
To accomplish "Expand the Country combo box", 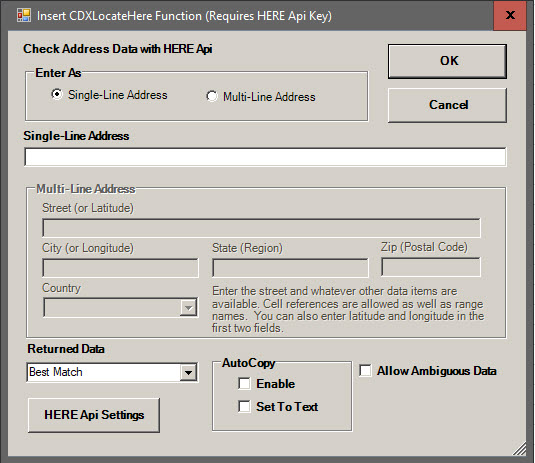I will point(188,308).
